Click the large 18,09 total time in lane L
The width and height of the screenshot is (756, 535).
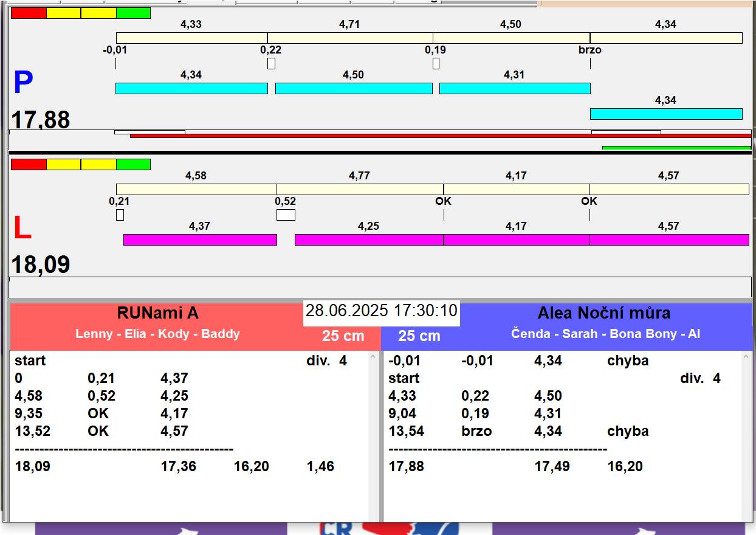tap(41, 265)
